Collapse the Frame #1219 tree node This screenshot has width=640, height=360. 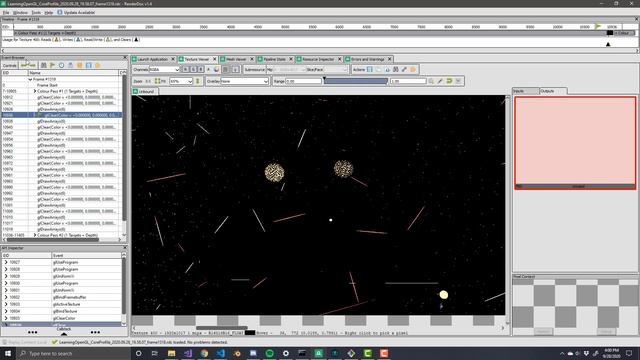[30, 80]
